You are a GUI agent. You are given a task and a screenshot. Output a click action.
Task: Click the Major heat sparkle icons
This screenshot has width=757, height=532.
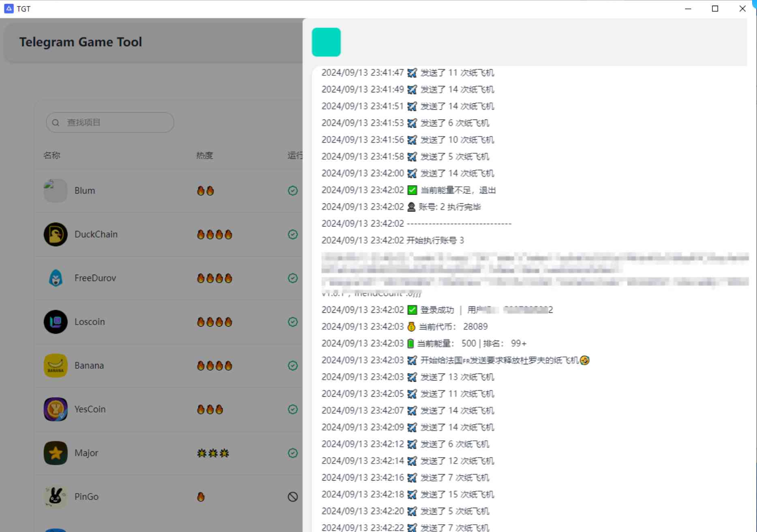tap(213, 453)
